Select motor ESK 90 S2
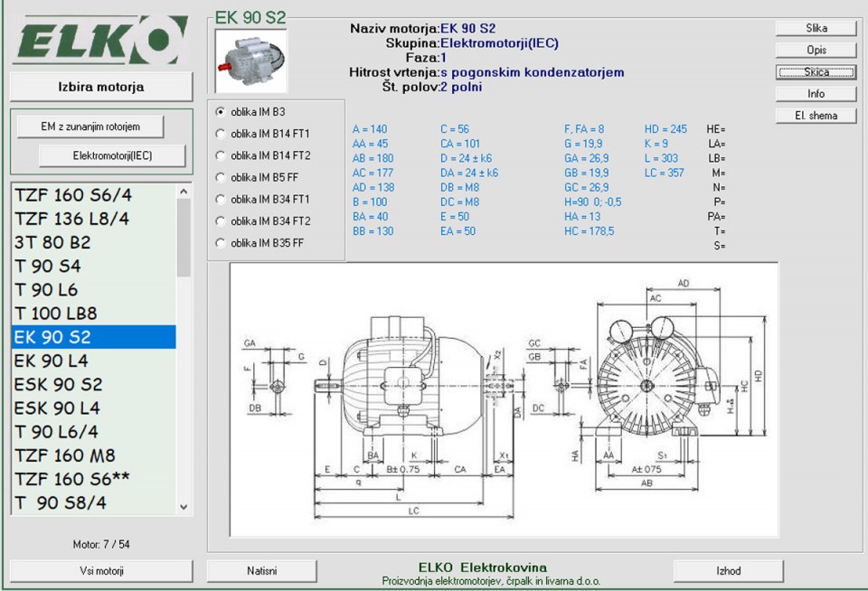This screenshot has height=591, width=868. click(x=93, y=384)
